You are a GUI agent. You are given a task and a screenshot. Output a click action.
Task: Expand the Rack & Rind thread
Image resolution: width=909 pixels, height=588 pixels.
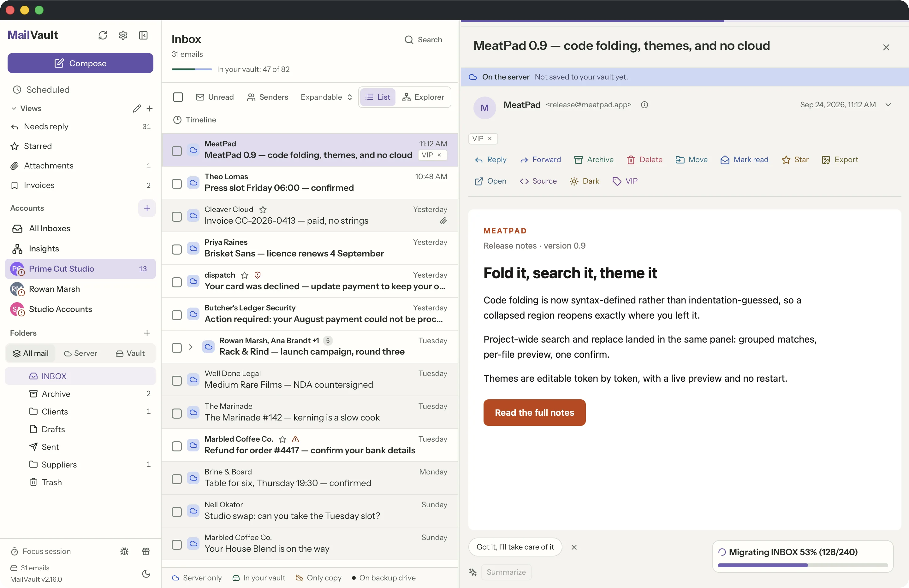point(190,347)
